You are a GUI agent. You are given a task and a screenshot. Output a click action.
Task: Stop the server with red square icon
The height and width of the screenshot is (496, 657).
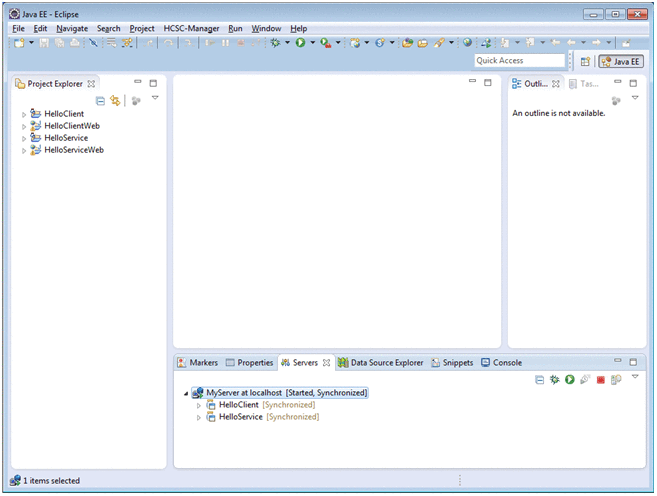pos(600,380)
